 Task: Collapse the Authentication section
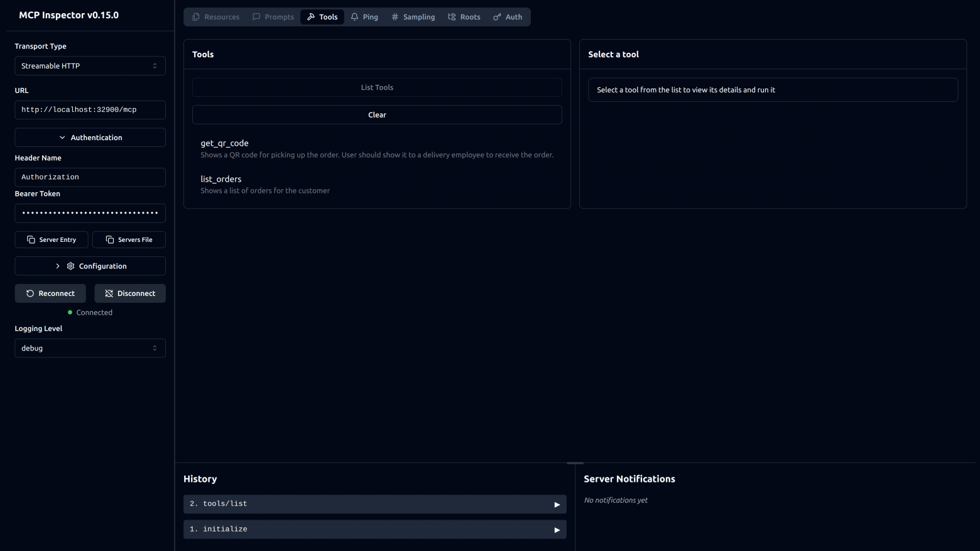click(90, 138)
